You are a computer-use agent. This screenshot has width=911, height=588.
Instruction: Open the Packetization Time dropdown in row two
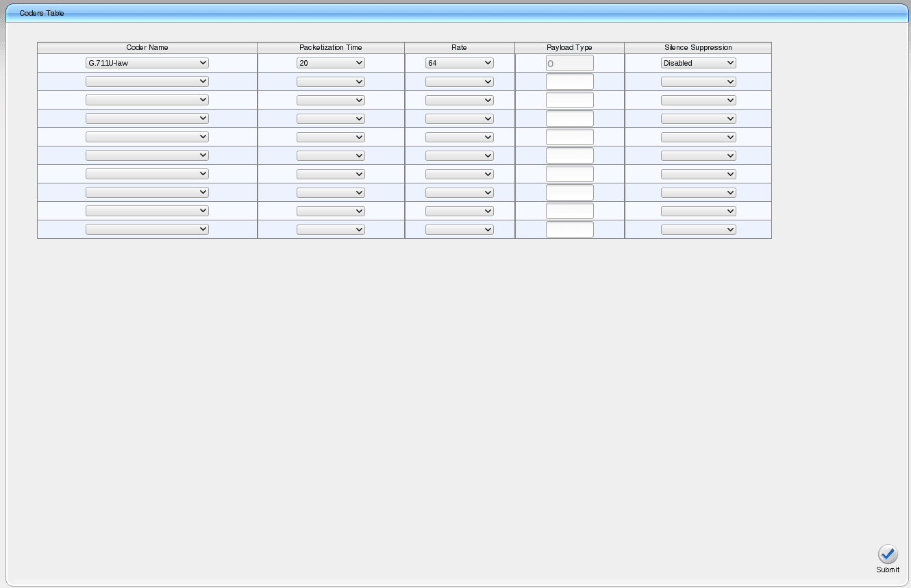tap(331, 81)
